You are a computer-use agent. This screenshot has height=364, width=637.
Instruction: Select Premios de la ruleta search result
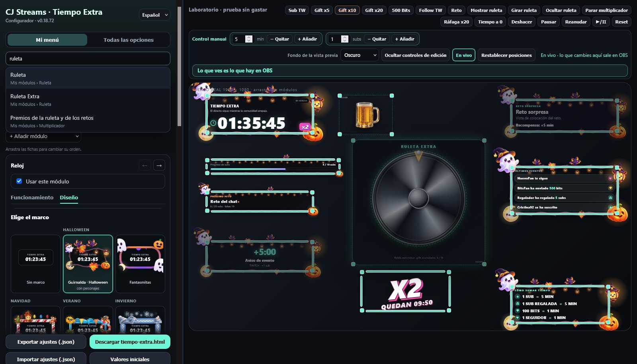[x=88, y=121]
